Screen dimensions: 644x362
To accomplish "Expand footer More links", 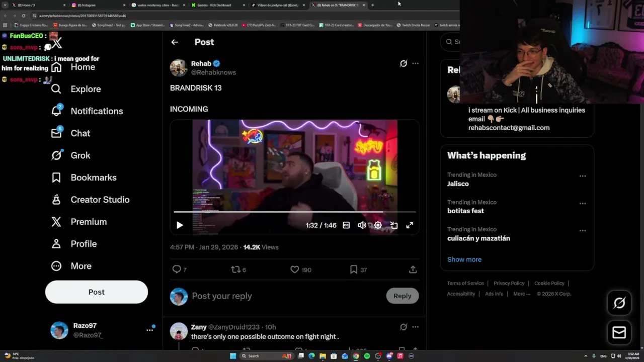I will pos(522,294).
